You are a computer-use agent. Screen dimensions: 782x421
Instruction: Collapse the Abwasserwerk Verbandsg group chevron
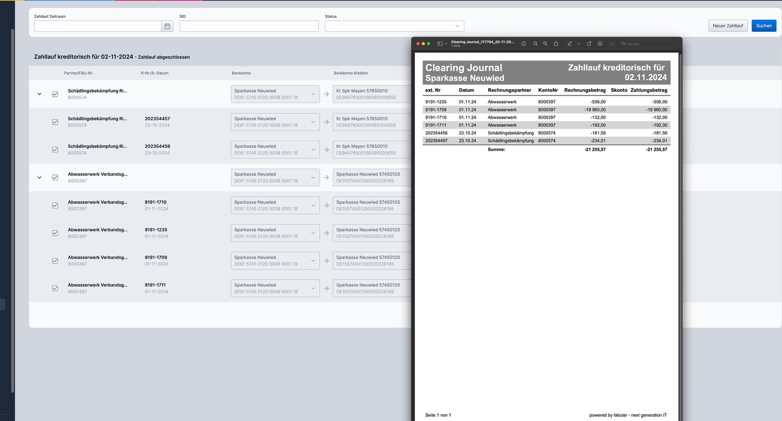click(x=39, y=177)
